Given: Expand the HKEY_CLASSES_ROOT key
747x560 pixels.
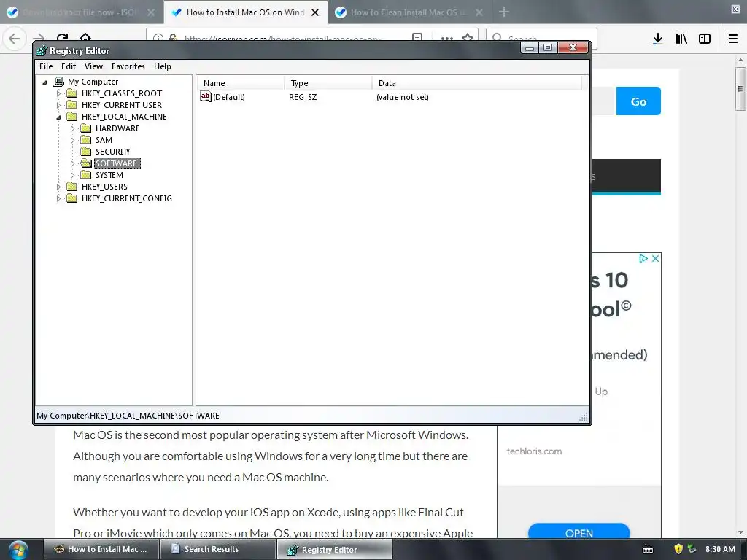Looking at the screenshot, I should pyautogui.click(x=58, y=94).
